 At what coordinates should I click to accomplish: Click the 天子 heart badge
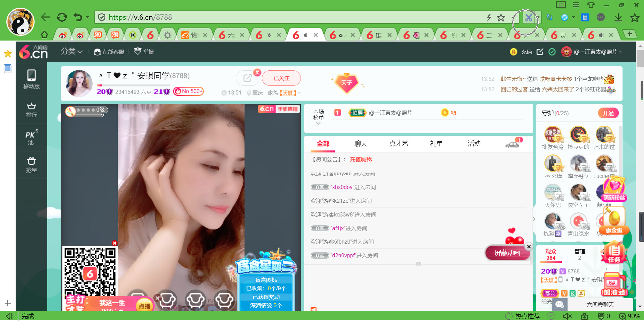click(347, 82)
